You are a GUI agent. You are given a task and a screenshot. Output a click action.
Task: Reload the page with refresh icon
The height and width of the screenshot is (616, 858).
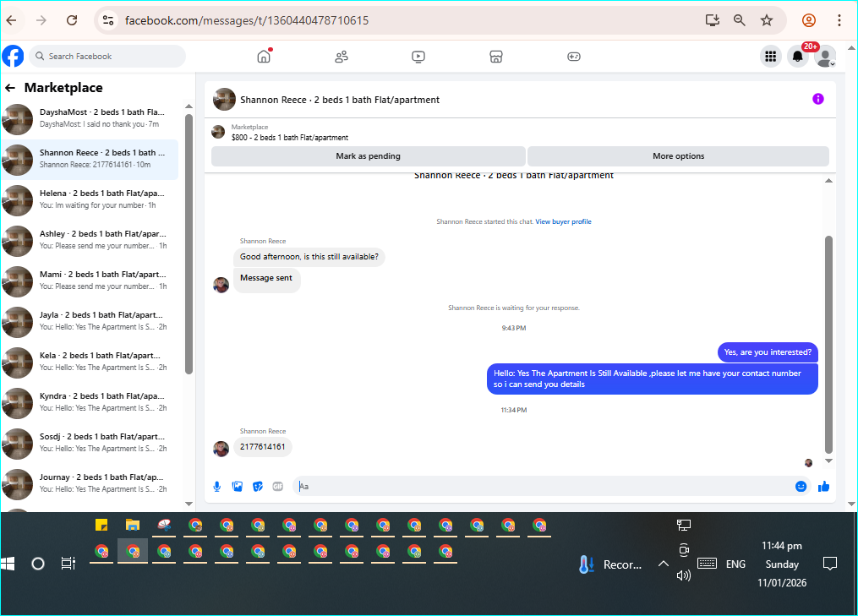click(72, 20)
